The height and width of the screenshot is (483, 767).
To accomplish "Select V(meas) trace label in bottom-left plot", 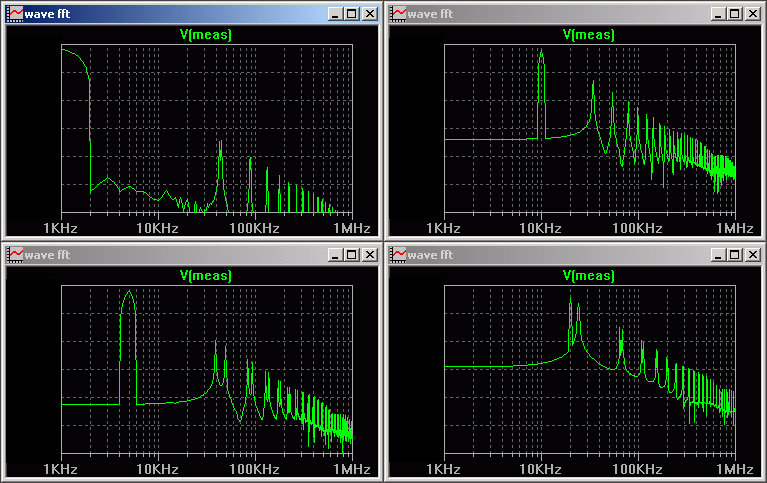I will (x=206, y=276).
